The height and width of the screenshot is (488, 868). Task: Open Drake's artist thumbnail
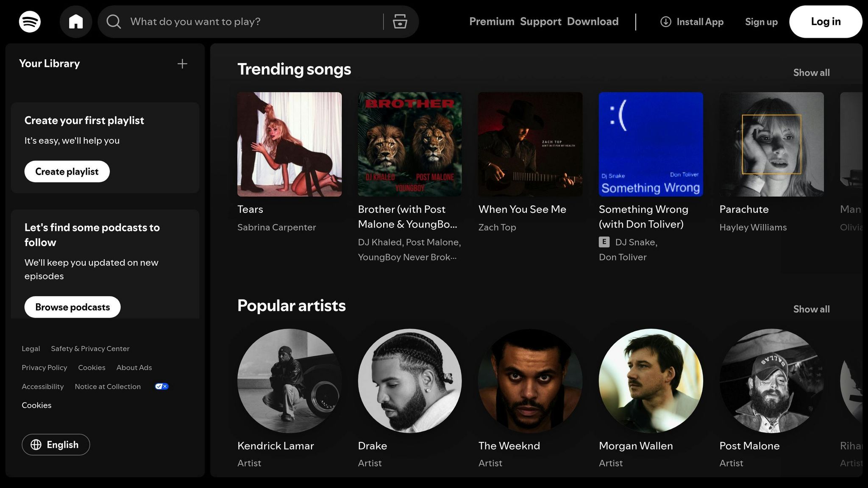click(409, 381)
